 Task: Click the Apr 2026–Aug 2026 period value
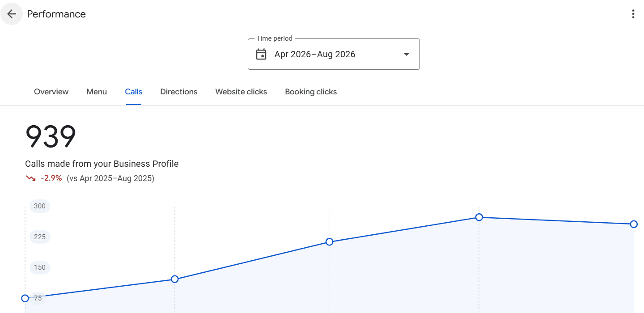pyautogui.click(x=315, y=54)
